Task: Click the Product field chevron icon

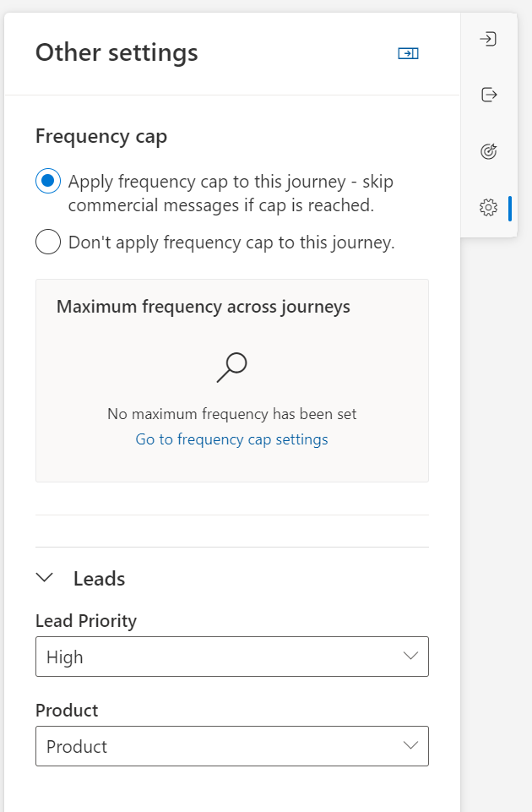Action: click(x=411, y=746)
